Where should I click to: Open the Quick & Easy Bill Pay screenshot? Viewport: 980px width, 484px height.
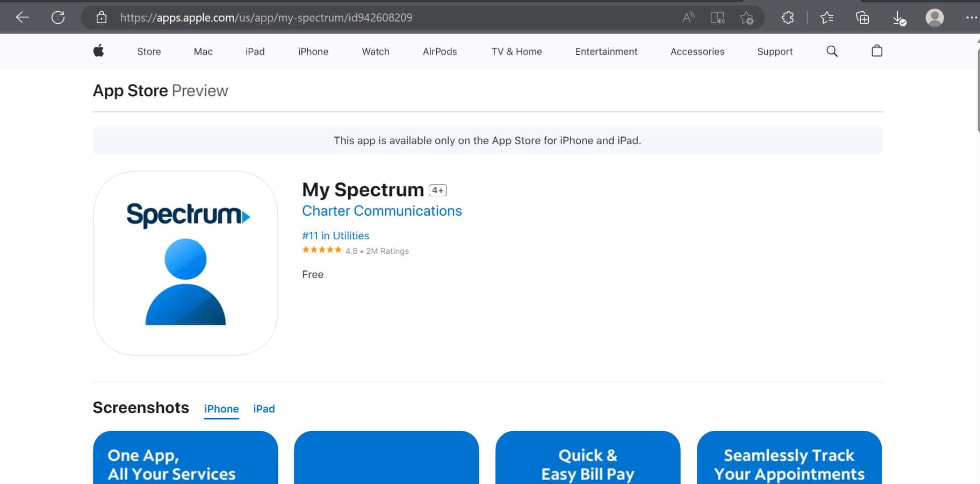click(588, 457)
